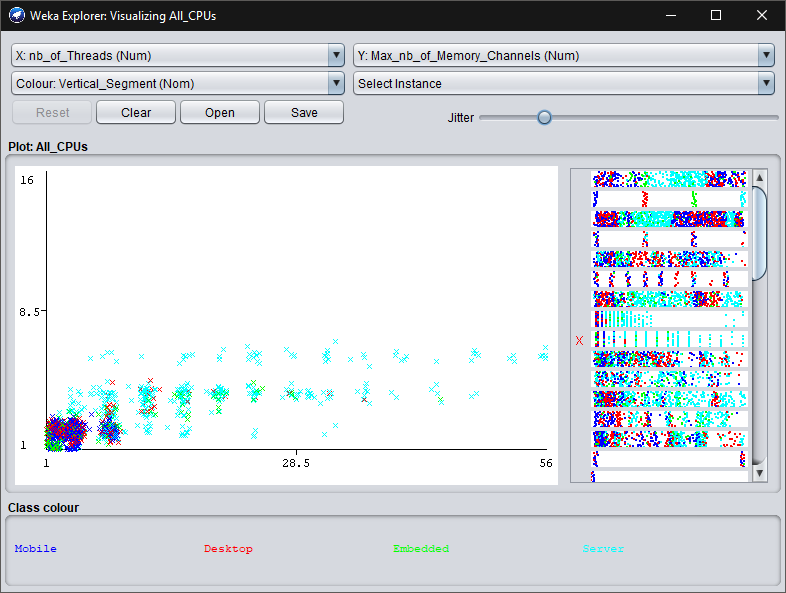Click the first attribute strip in side panel

[669, 179]
